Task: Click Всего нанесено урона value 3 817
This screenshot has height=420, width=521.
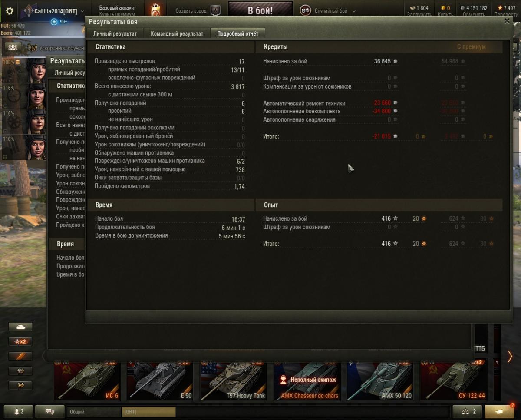Action: (x=238, y=86)
